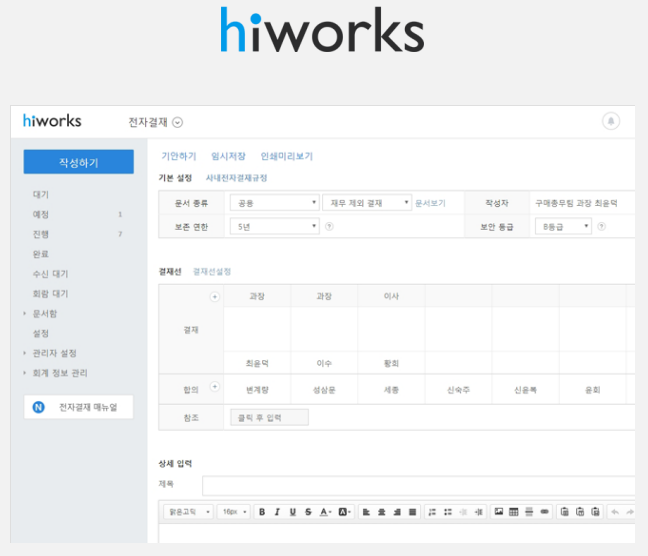The image size is (648, 556).
Task: Click the 제목 title input field
Action: click(x=418, y=485)
